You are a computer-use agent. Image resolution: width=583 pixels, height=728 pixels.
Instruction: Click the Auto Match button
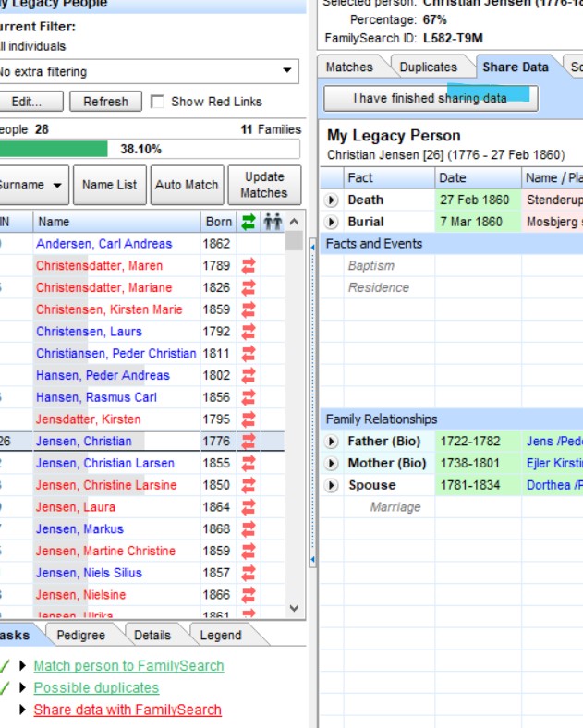[187, 185]
